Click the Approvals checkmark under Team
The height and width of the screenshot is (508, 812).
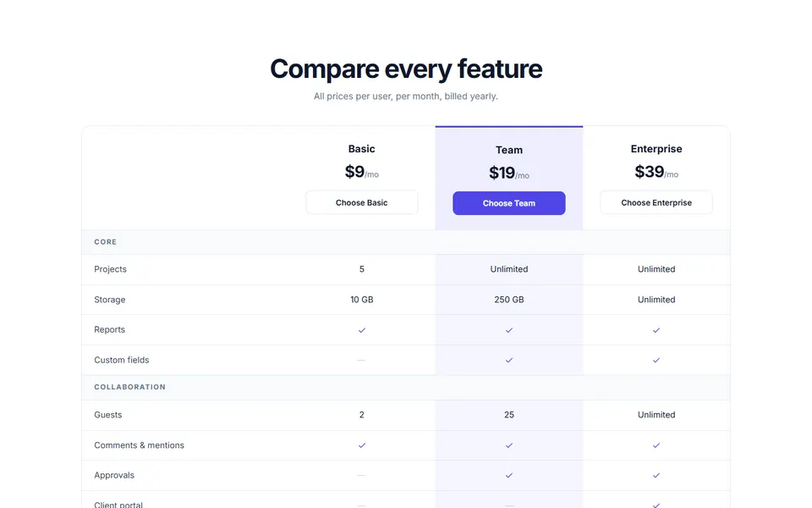[x=509, y=475]
